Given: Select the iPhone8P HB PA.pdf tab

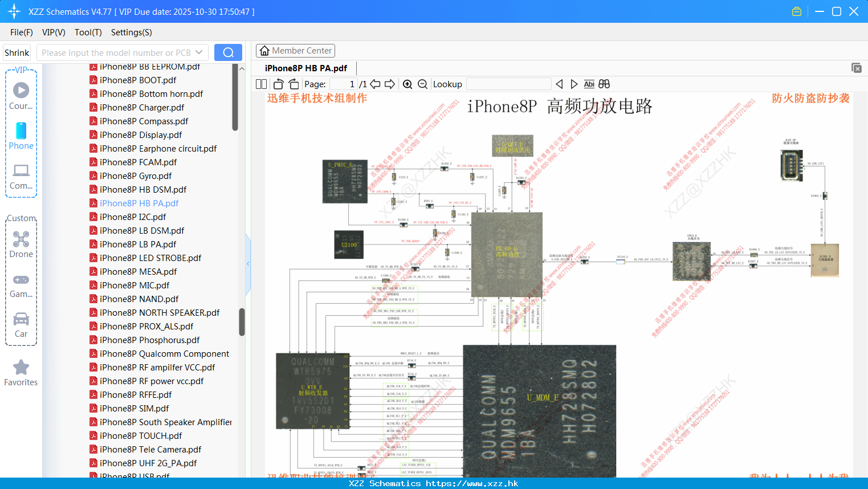Looking at the screenshot, I should tap(306, 68).
